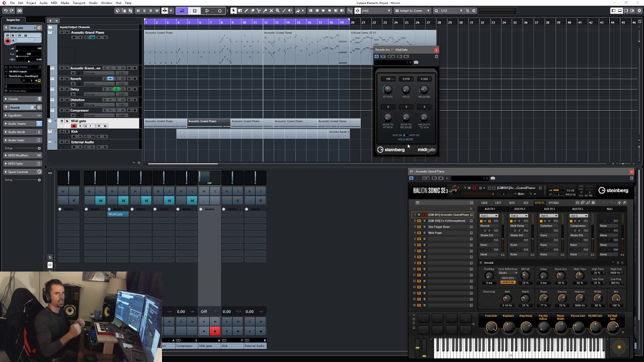Open the Hub menu
The width and height of the screenshot is (644, 362).
[118, 3]
